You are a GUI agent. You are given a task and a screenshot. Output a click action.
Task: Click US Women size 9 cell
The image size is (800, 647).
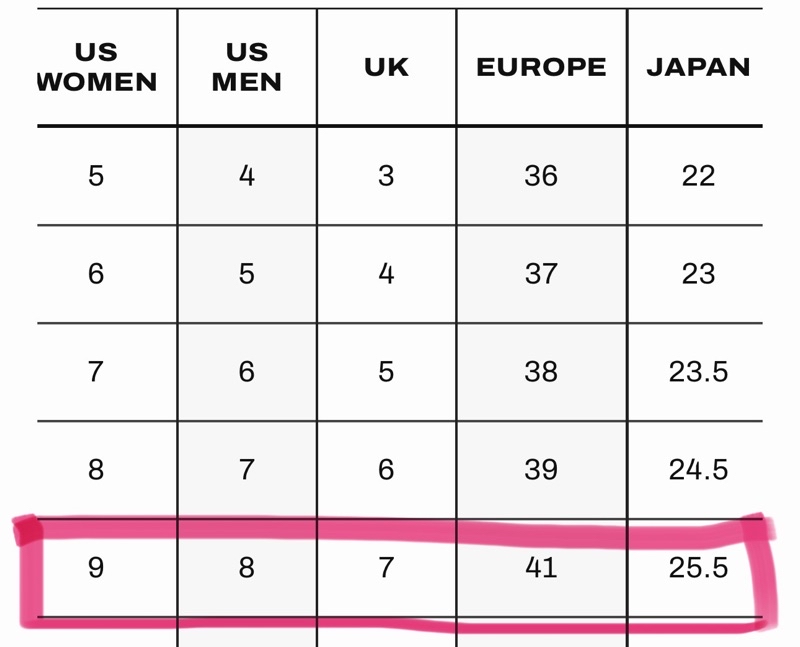pos(96,568)
